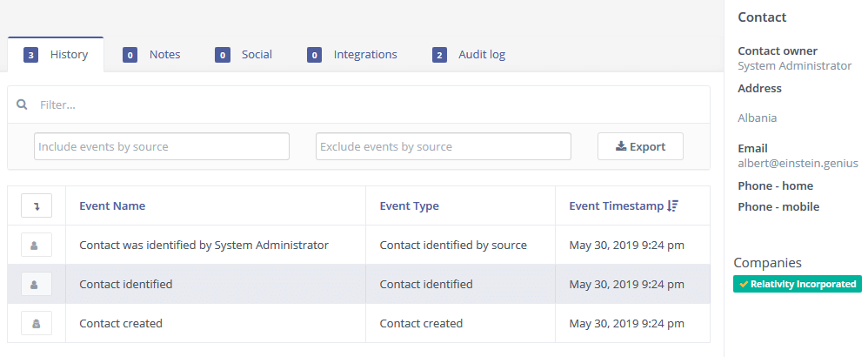
Task: Toggle all event details in table header
Action: (36, 206)
